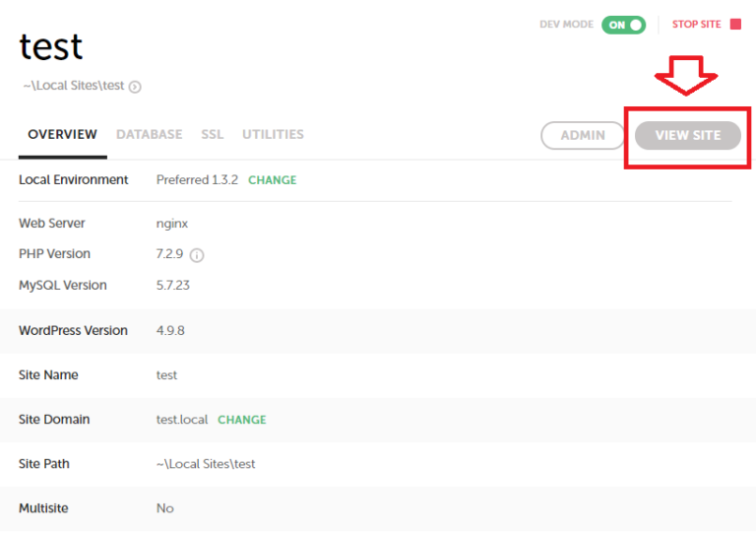Click the Site Name value test
Viewport: 756px width, 533px height.
pos(166,375)
